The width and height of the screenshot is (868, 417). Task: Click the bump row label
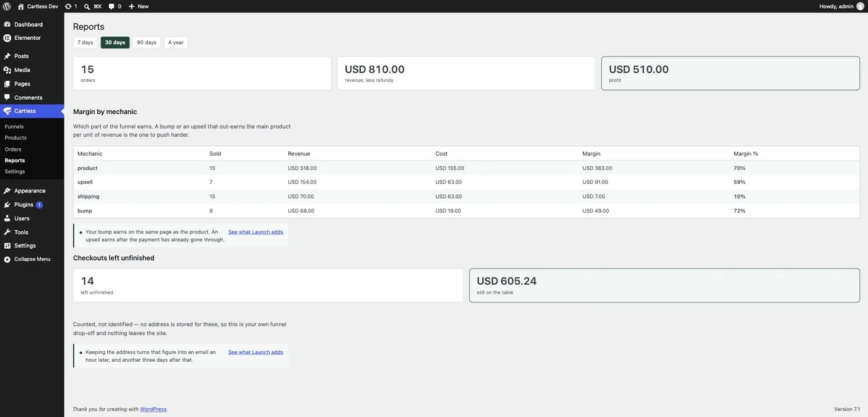point(84,210)
